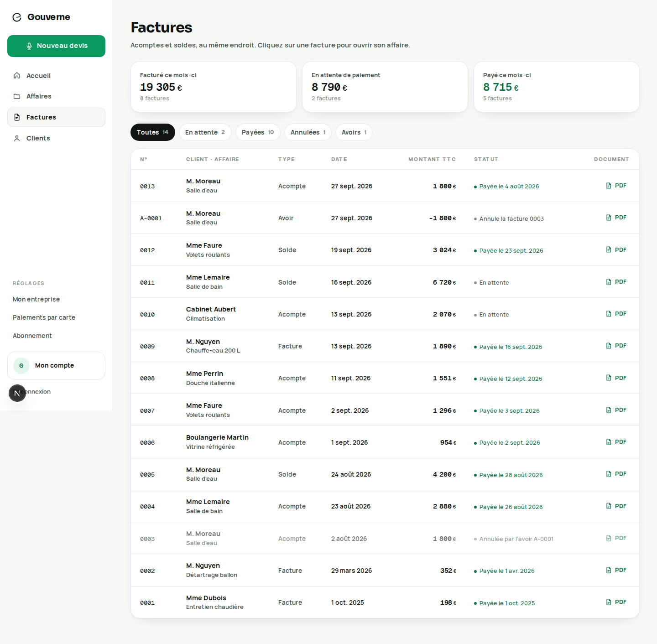Open Paiements par carte settings
Viewport: 657px width, 644px height.
pyautogui.click(x=44, y=317)
